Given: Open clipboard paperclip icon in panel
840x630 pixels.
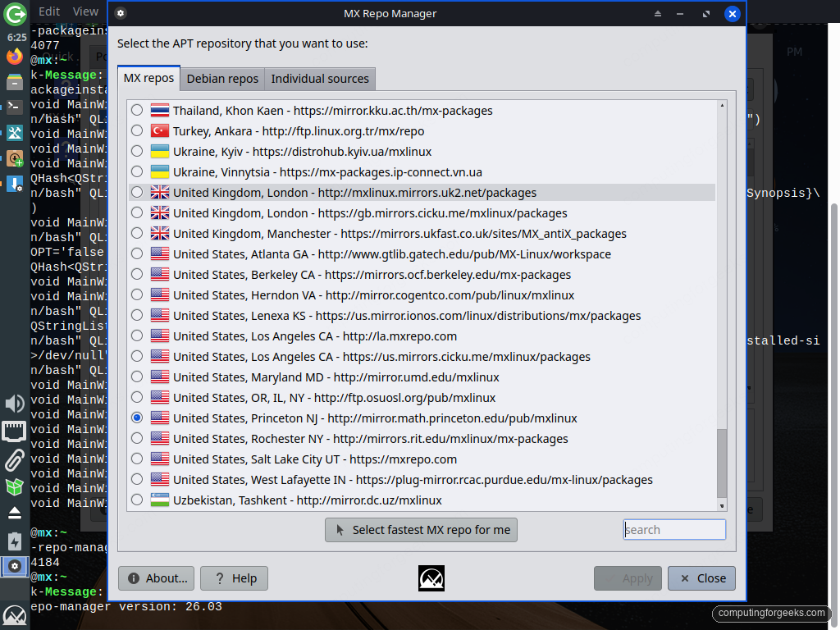Looking at the screenshot, I should (15, 460).
